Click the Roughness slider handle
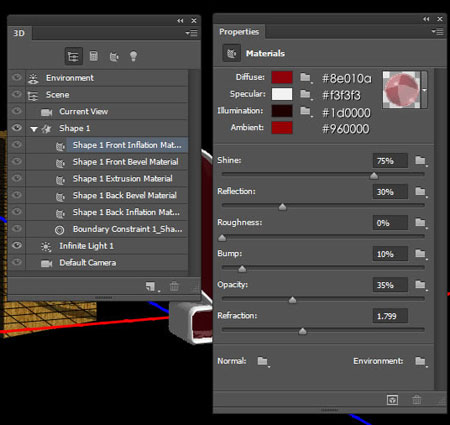The image size is (450, 425). 222,238
